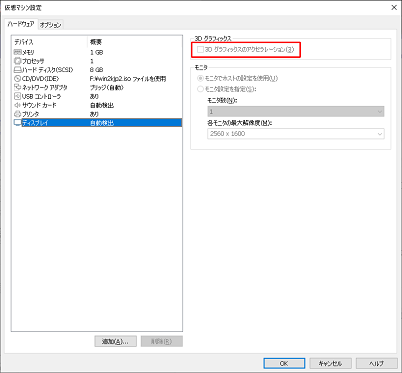Click the 1 GB memory summary

96,52
